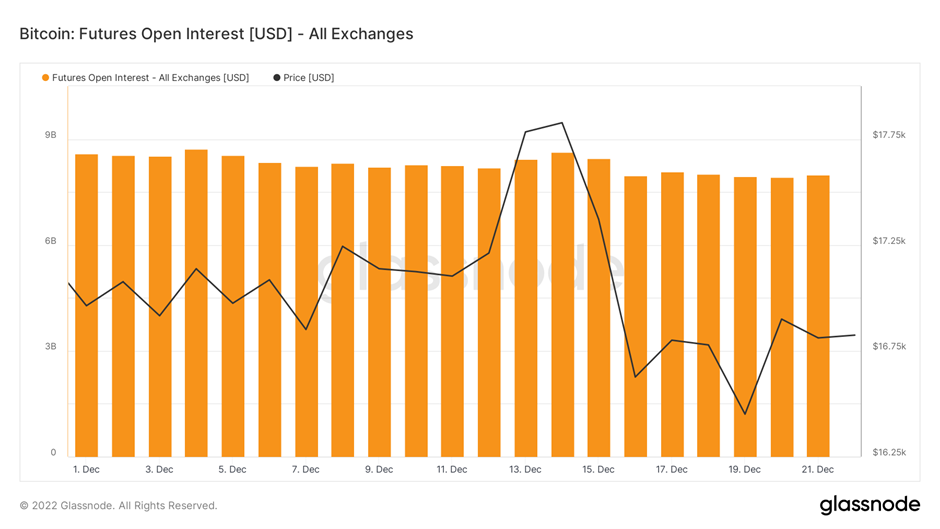Select the orange bar above 13. Dec
Image resolution: width=940 pixels, height=529 pixels.
[x=526, y=308]
